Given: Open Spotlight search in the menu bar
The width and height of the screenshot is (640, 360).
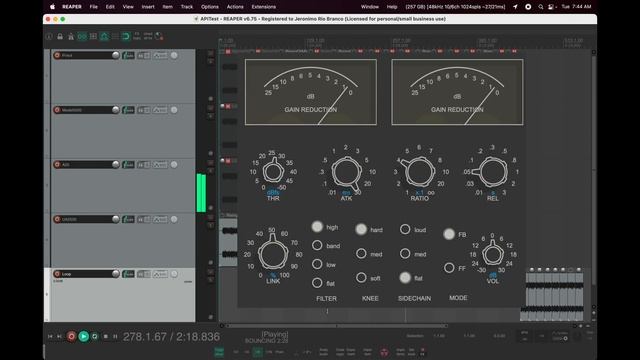Looking at the screenshot, I should click(x=540, y=7).
